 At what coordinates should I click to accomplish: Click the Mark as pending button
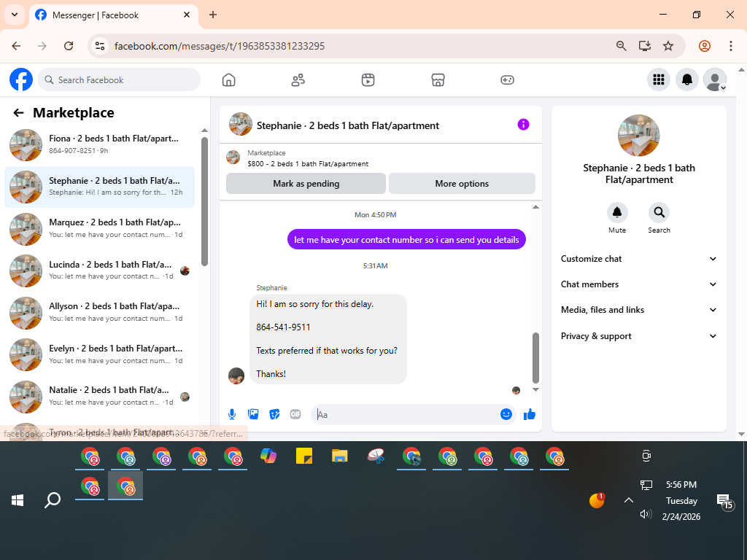point(306,183)
